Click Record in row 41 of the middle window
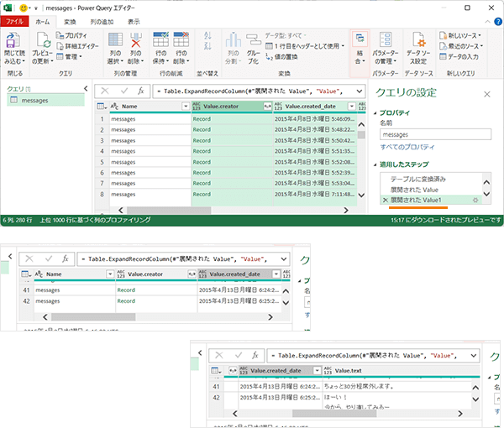 (x=126, y=290)
